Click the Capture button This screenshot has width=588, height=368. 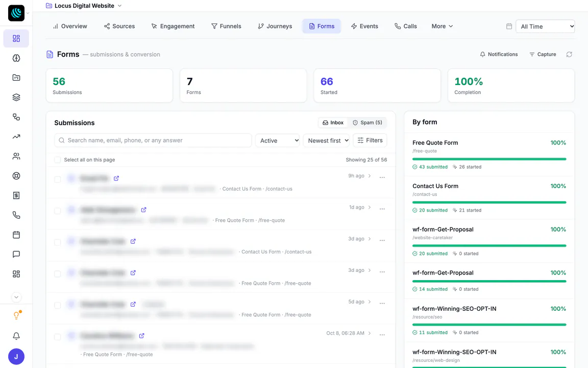pos(543,55)
